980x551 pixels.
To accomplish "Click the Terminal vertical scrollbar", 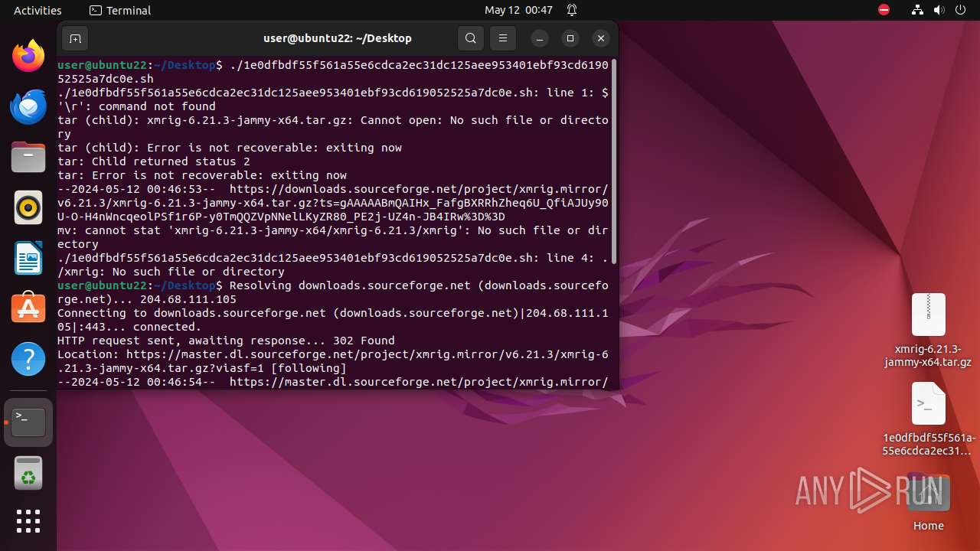I will tap(614, 161).
